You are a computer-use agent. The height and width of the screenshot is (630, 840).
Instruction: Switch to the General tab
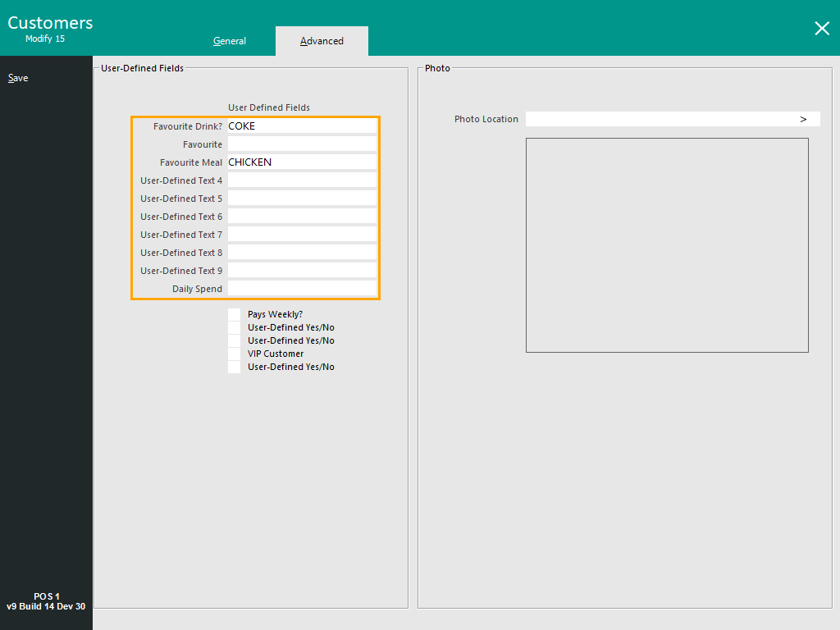(230, 41)
